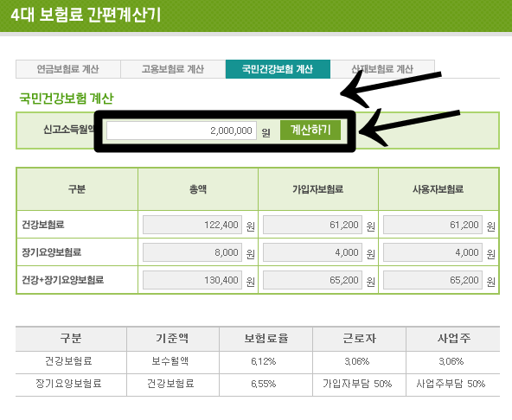Click the green 국민건강보험 계산 section heading
This screenshot has height=420, width=512.
point(67,99)
